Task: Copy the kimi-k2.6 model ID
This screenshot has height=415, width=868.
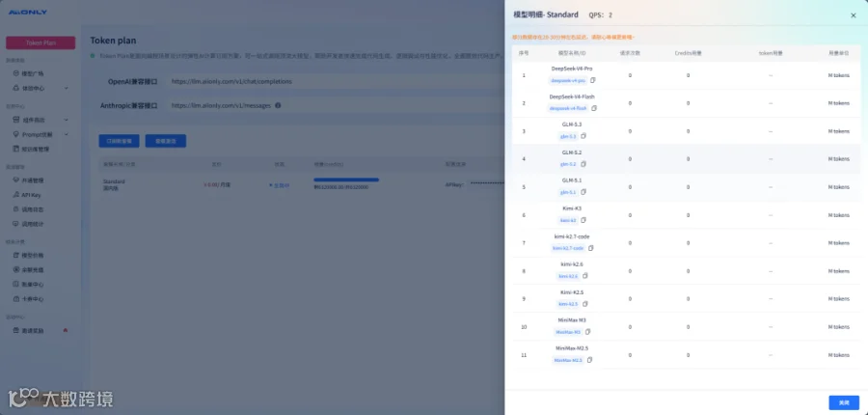Action: coord(585,276)
